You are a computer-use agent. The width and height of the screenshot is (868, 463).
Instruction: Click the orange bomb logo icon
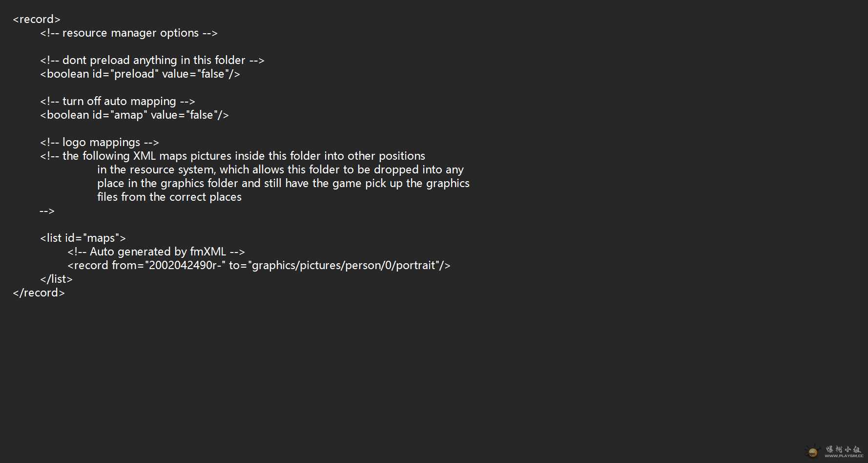[812, 452]
